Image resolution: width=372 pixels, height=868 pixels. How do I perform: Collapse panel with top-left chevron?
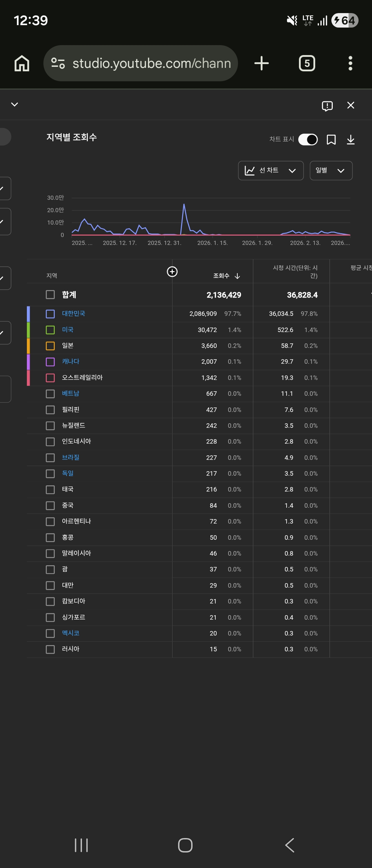tap(14, 104)
